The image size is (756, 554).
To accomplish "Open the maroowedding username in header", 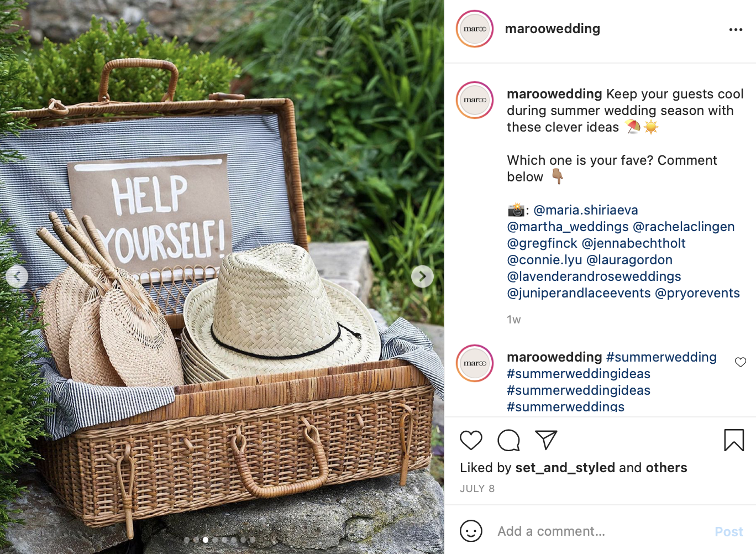I will 552,29.
